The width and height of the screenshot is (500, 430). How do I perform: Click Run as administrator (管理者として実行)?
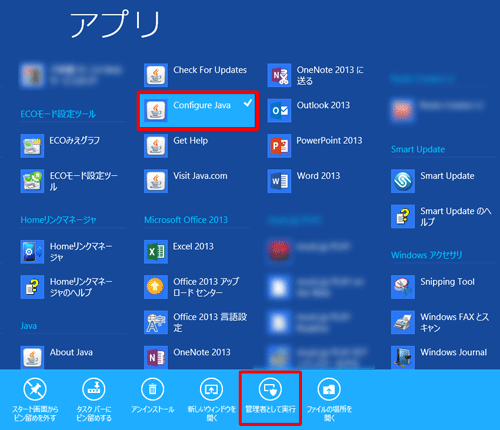tap(270, 395)
